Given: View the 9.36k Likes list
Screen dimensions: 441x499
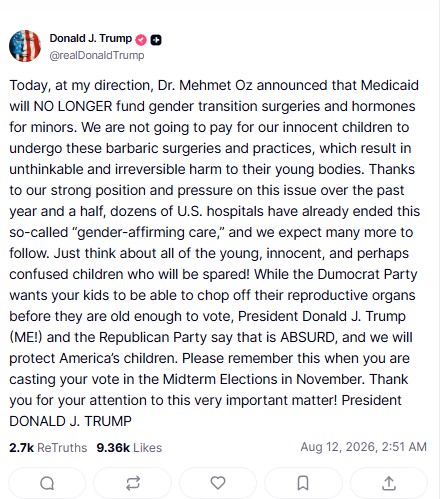Looking at the screenshot, I should (129, 447).
